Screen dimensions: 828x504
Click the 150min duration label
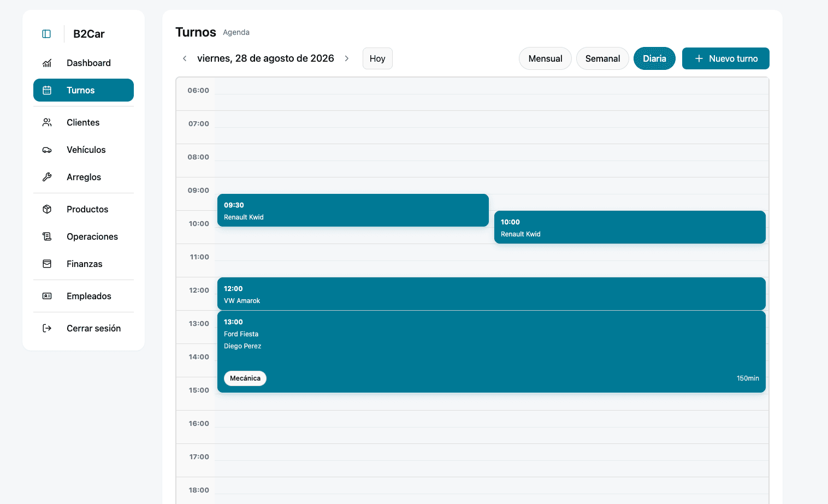[x=748, y=378]
